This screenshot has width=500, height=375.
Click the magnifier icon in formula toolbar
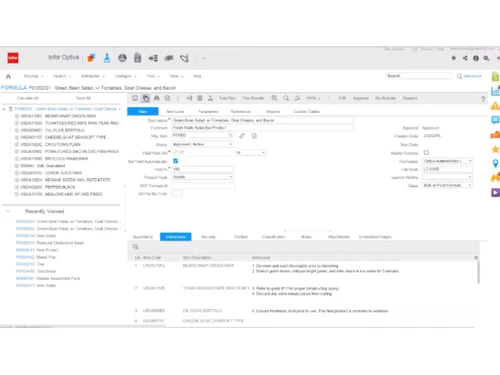click(x=286, y=98)
